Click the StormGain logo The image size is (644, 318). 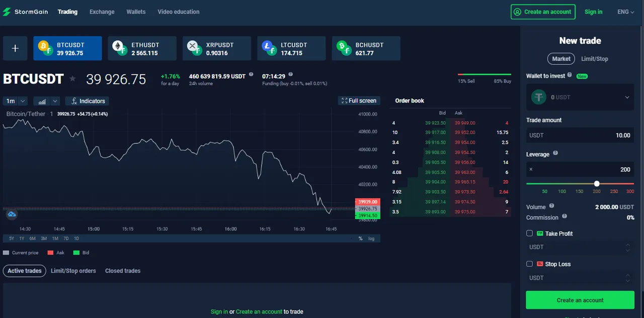tap(26, 12)
